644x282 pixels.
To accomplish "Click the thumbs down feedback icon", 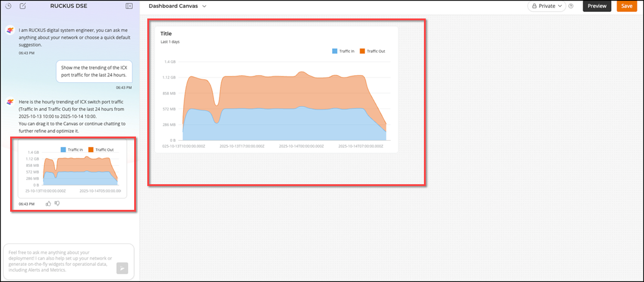I will [x=57, y=203].
